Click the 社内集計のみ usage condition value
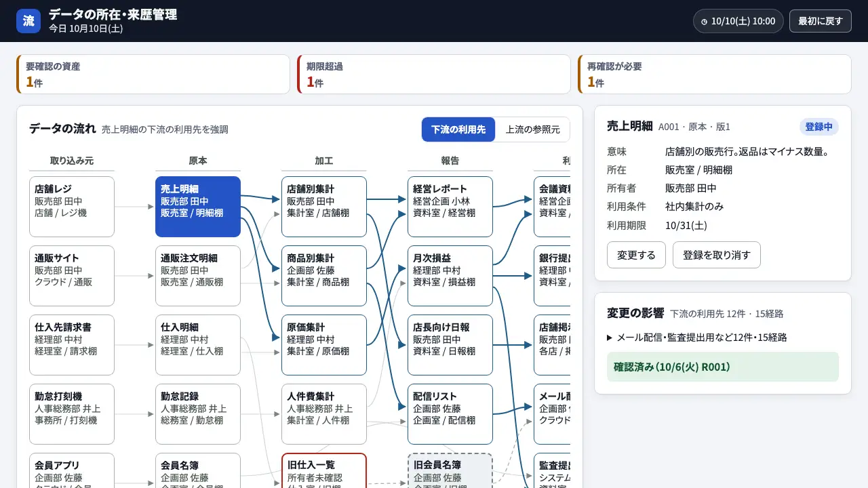The width and height of the screenshot is (868, 488). 694,207
